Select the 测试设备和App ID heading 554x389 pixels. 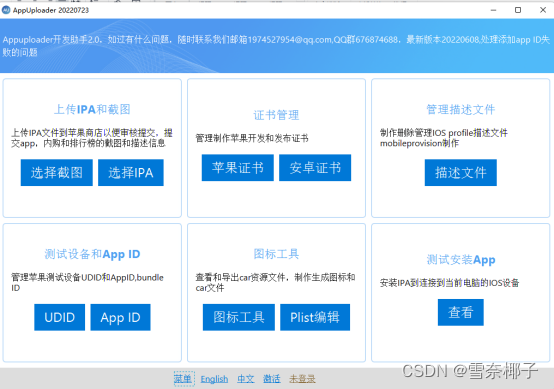pyautogui.click(x=92, y=254)
